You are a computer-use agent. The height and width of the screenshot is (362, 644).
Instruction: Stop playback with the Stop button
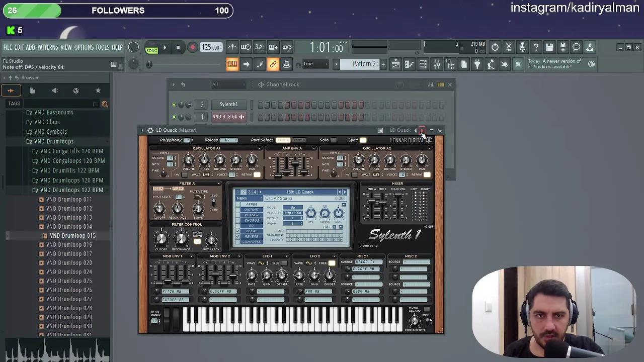click(178, 48)
